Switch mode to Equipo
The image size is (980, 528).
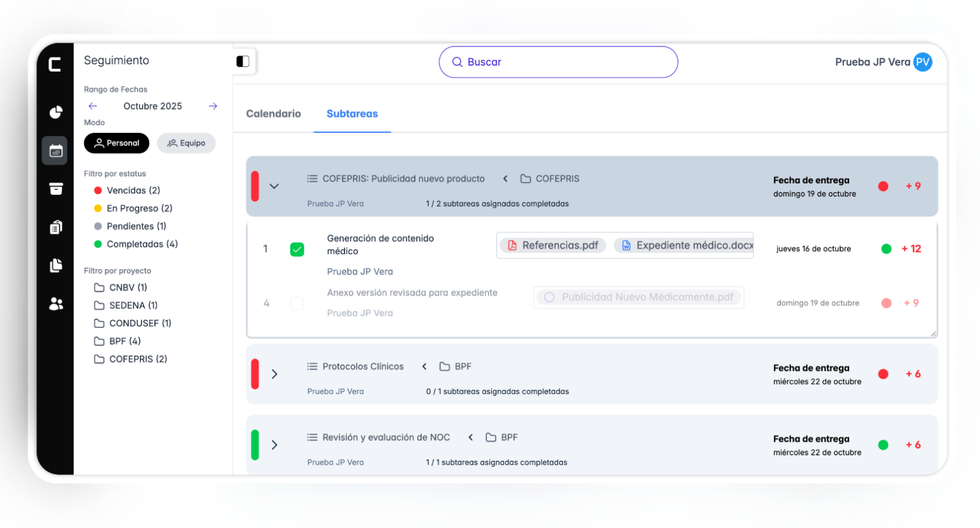tap(186, 143)
